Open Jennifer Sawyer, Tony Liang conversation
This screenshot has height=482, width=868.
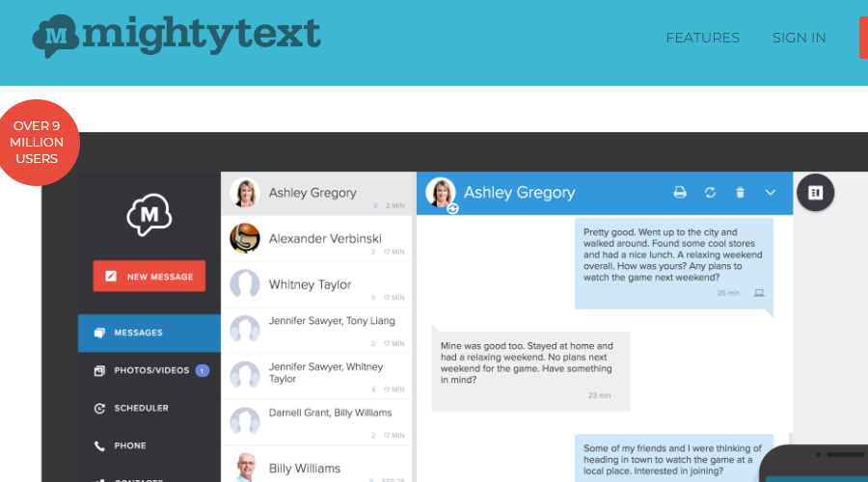click(316, 331)
